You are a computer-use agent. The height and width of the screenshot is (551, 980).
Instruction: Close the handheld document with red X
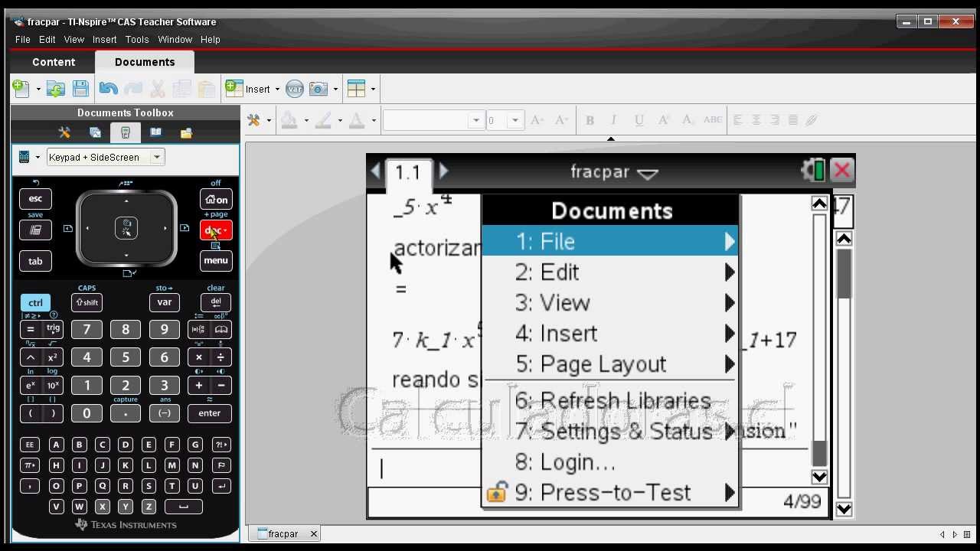pos(841,170)
